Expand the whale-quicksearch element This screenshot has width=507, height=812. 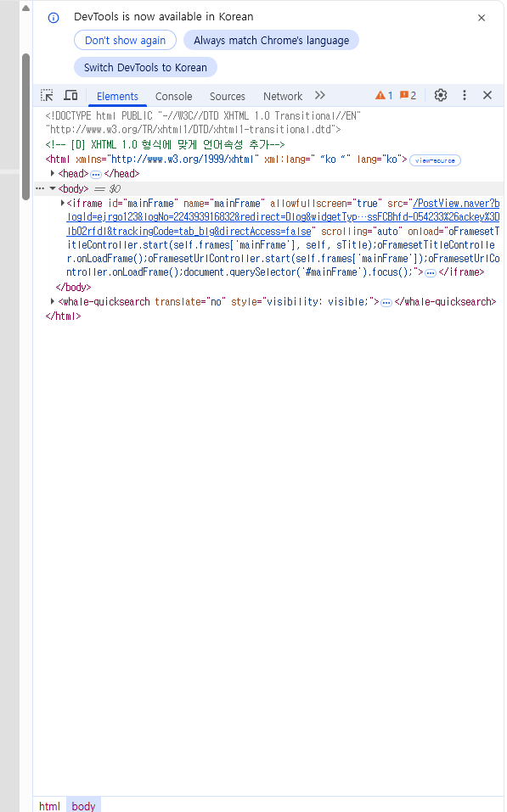(x=53, y=301)
